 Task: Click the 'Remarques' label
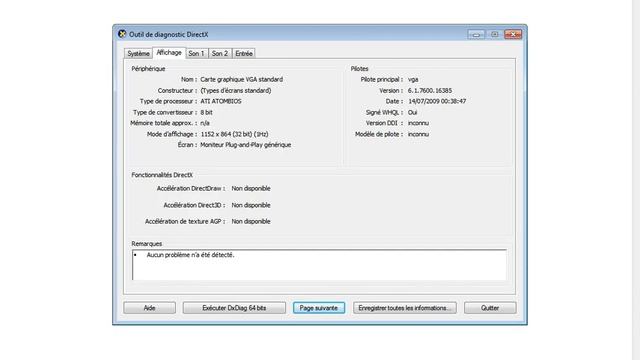coord(147,243)
